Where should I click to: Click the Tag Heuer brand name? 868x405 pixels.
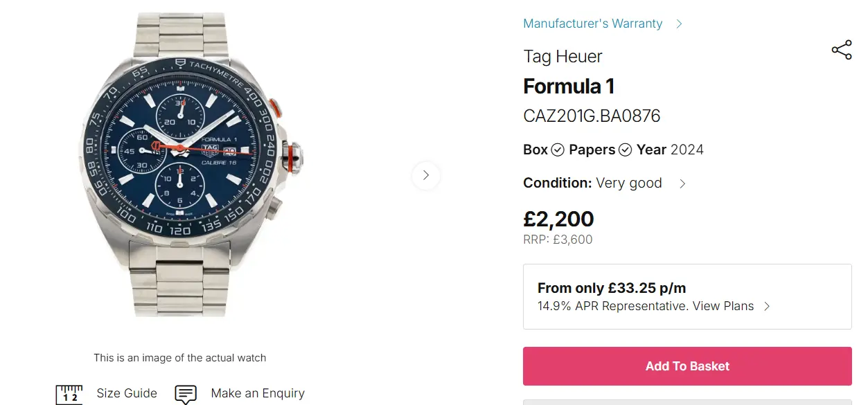click(x=563, y=57)
